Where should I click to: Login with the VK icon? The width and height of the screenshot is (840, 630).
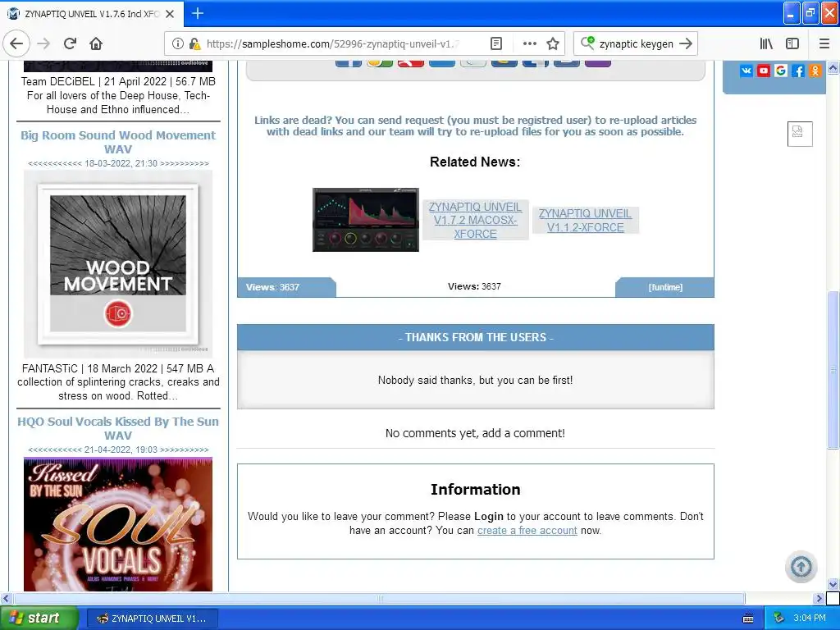point(746,71)
